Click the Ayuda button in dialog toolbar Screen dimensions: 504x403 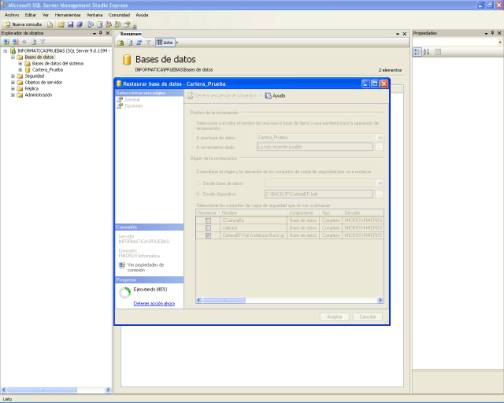275,96
